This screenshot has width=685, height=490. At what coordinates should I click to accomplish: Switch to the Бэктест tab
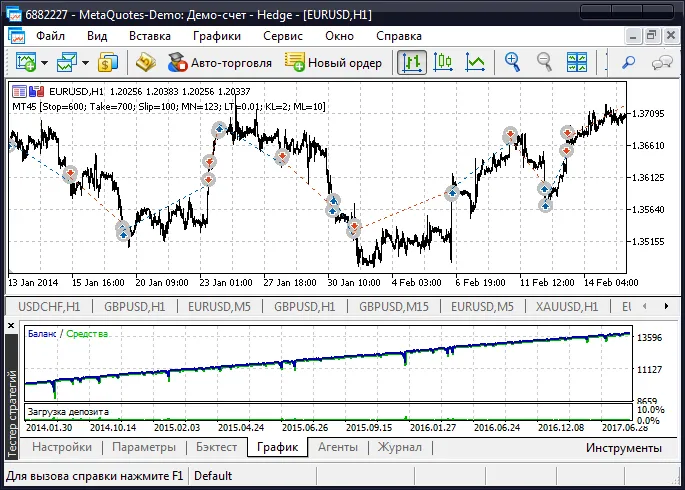pos(216,448)
